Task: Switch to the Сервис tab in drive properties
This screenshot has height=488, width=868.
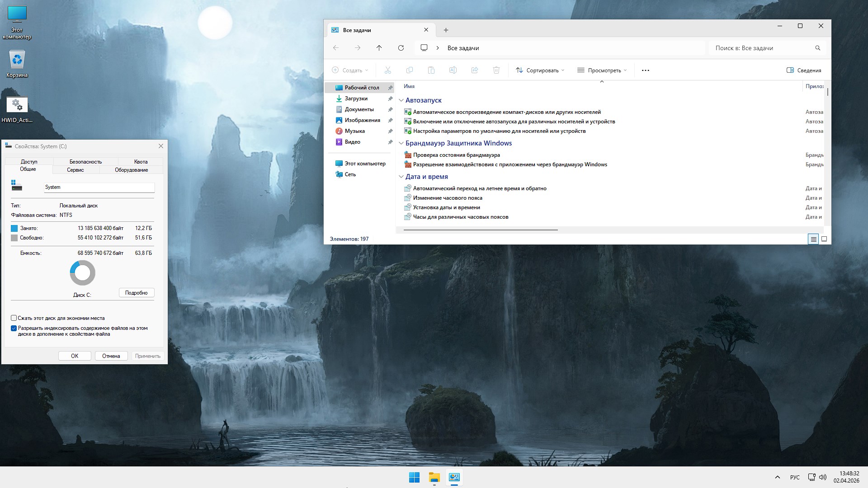Action: click(x=75, y=169)
